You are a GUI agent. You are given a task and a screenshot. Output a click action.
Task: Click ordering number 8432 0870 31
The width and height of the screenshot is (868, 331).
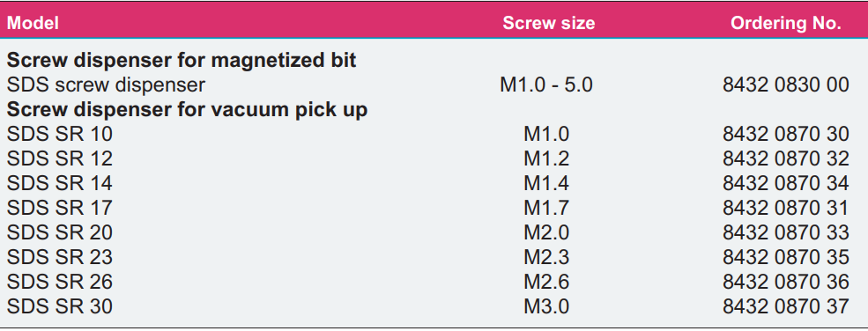[x=785, y=208]
